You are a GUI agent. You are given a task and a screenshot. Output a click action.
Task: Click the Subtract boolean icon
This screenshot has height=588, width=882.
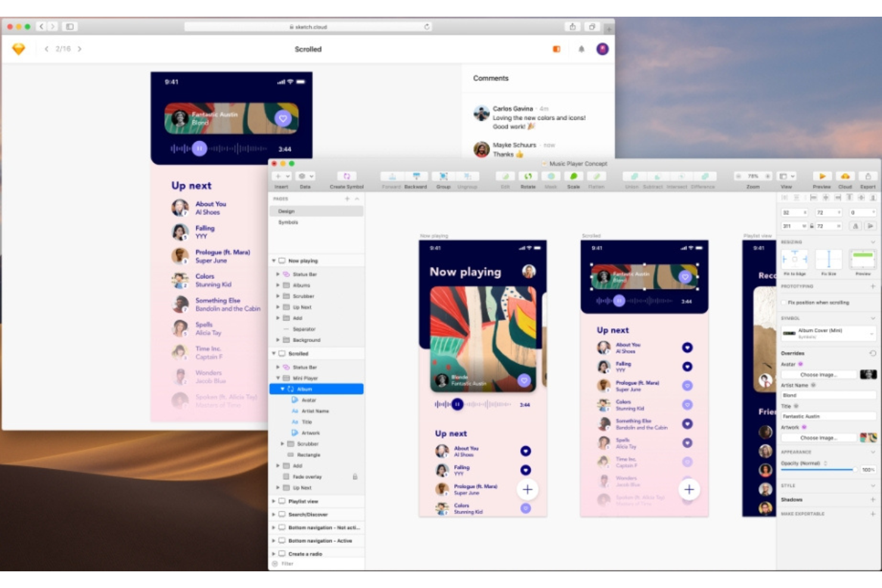click(658, 176)
